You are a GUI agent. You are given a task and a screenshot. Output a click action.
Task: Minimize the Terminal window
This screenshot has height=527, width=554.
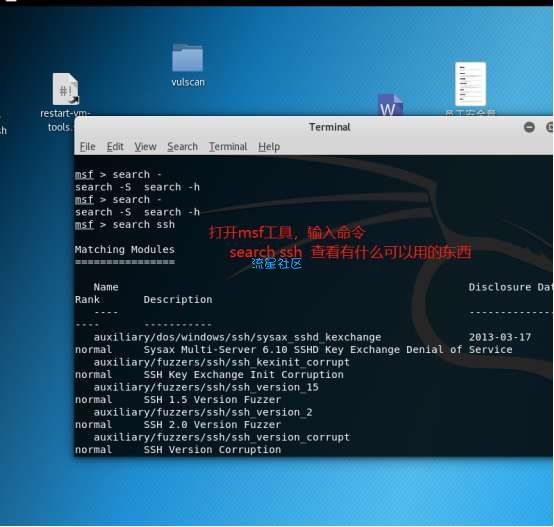529,127
